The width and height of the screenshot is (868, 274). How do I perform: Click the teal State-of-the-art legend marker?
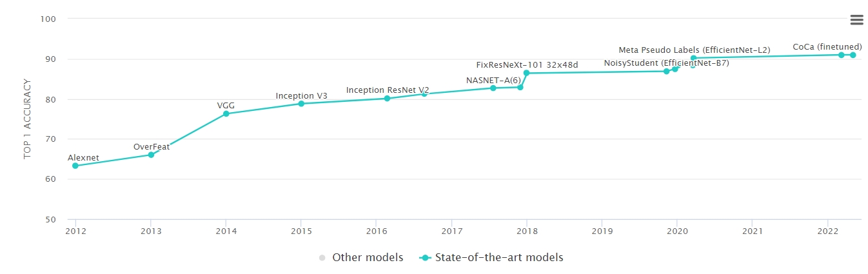click(424, 258)
